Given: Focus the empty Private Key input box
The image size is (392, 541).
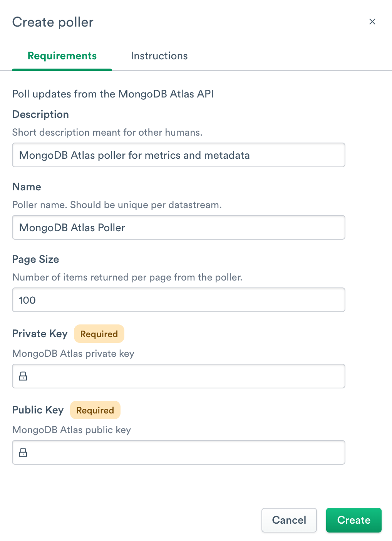Looking at the screenshot, I should click(185, 376).
